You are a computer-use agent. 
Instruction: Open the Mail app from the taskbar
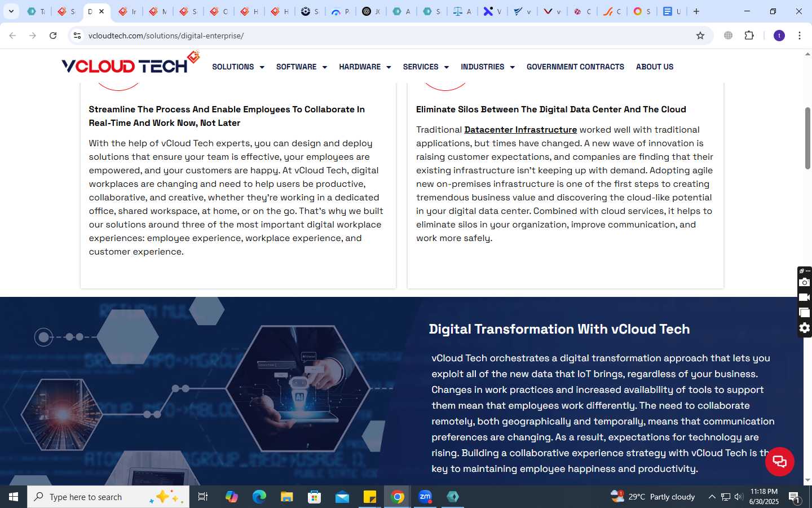(342, 497)
